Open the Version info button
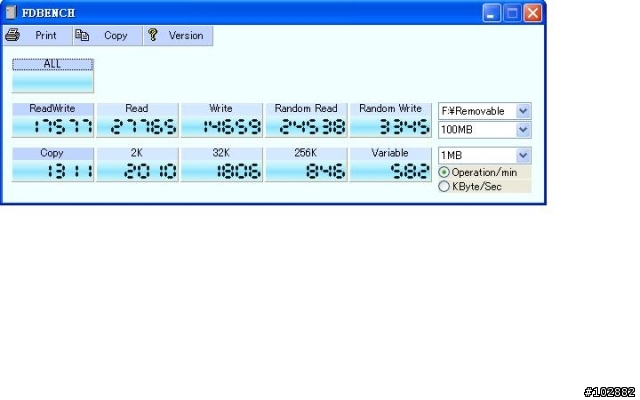The height and width of the screenshot is (400, 640). (178, 36)
